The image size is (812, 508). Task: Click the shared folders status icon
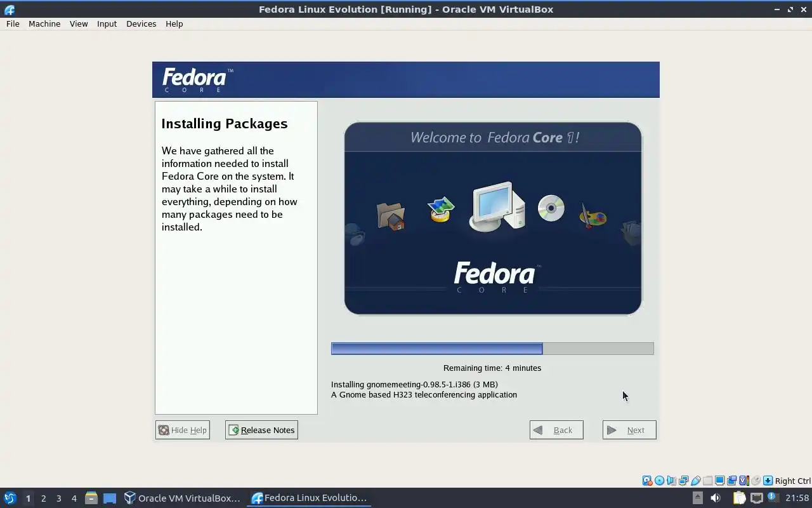click(x=707, y=481)
